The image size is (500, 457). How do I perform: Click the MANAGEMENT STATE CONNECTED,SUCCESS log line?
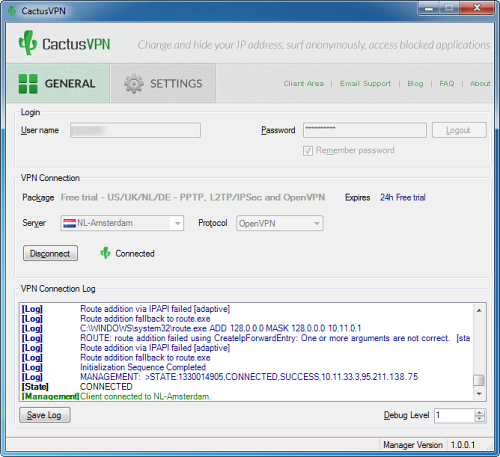click(249, 377)
